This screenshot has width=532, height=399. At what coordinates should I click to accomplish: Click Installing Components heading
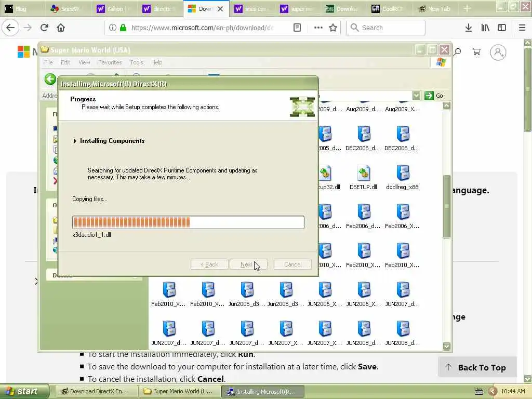point(112,141)
